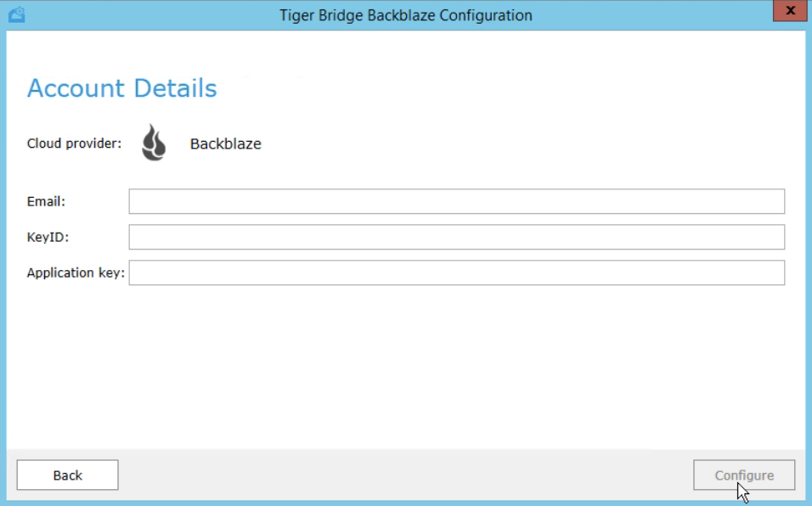Click the window title text
812x506 pixels.
click(x=406, y=15)
